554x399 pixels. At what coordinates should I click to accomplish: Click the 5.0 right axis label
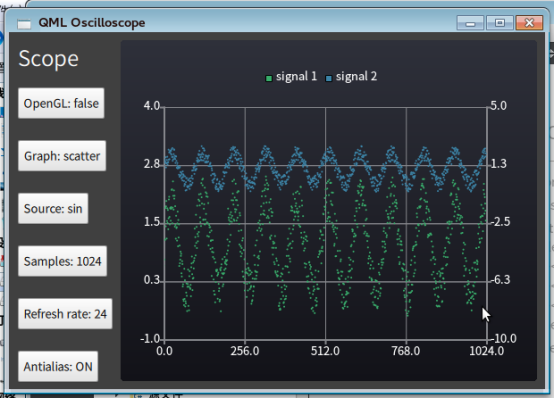coord(499,105)
